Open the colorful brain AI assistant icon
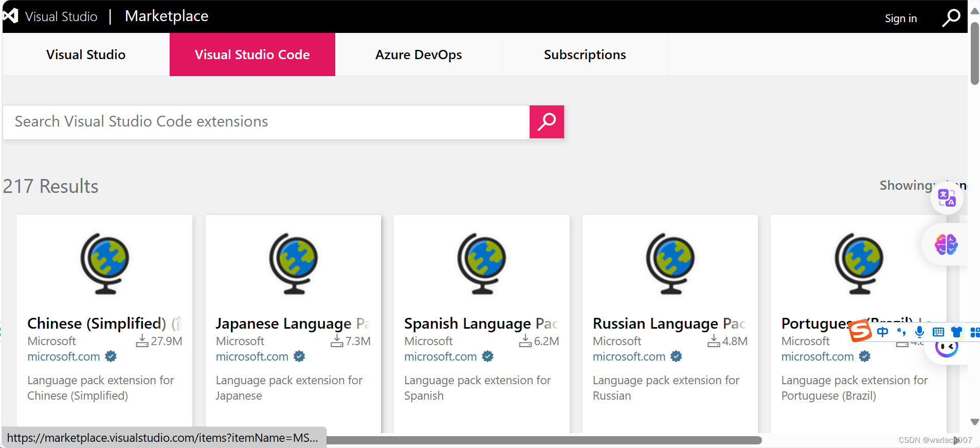Viewport: 980px width, 448px height. [x=946, y=244]
